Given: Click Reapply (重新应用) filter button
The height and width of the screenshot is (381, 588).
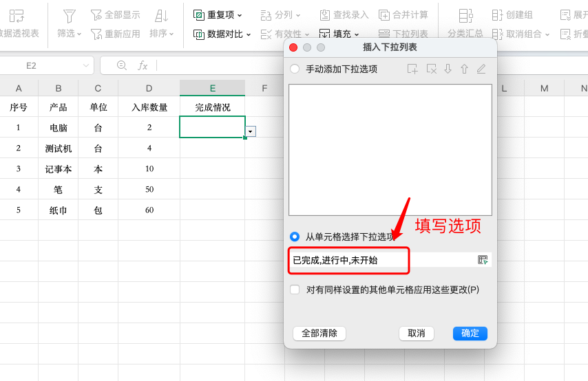Looking at the screenshot, I should click(x=116, y=34).
